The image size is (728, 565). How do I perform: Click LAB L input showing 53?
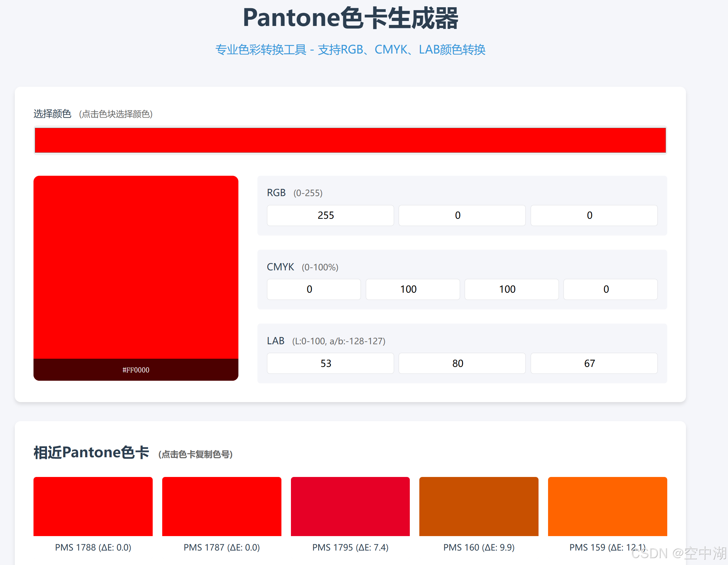(x=330, y=363)
